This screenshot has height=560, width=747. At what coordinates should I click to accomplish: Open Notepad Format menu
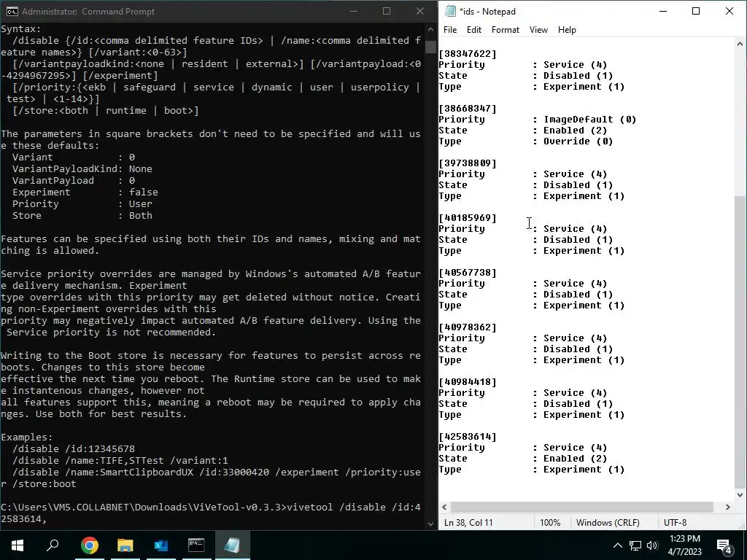[x=505, y=29]
